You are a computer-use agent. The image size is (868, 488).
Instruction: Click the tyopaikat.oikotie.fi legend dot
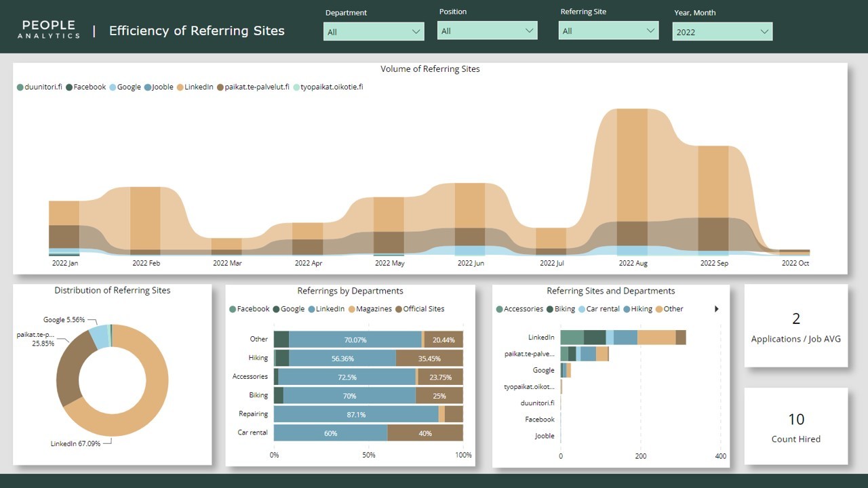[x=296, y=87]
